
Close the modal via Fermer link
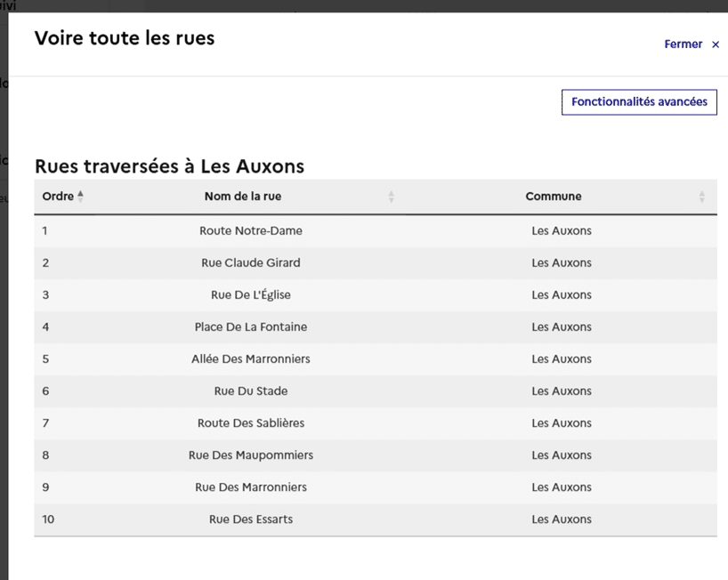[683, 44]
